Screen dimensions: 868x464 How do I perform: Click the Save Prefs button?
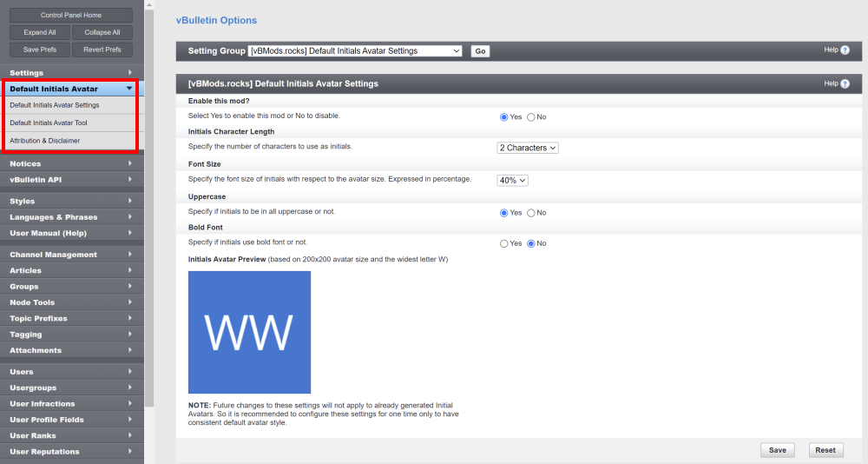click(x=40, y=50)
